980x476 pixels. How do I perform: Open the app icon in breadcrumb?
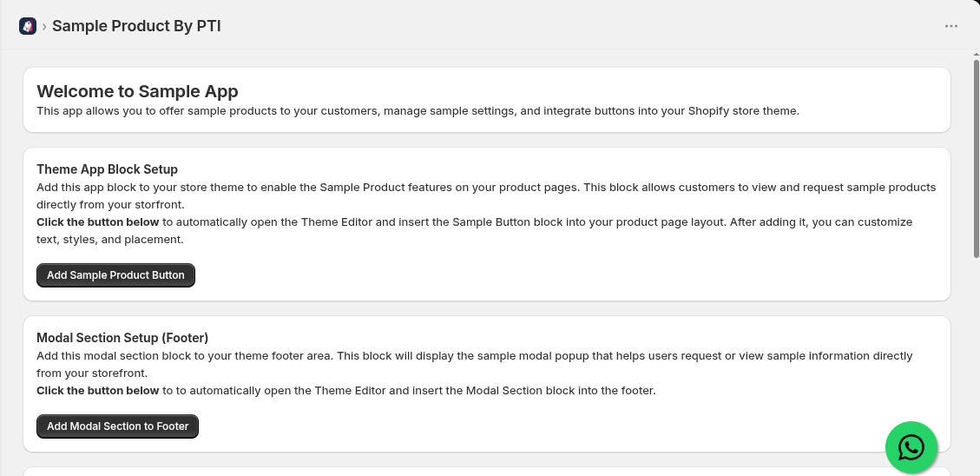coord(28,26)
